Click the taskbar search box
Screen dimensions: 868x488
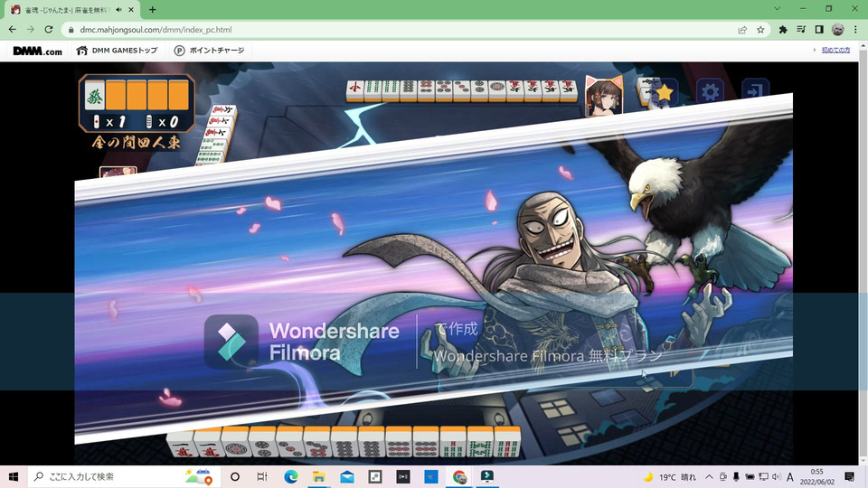[x=124, y=476]
